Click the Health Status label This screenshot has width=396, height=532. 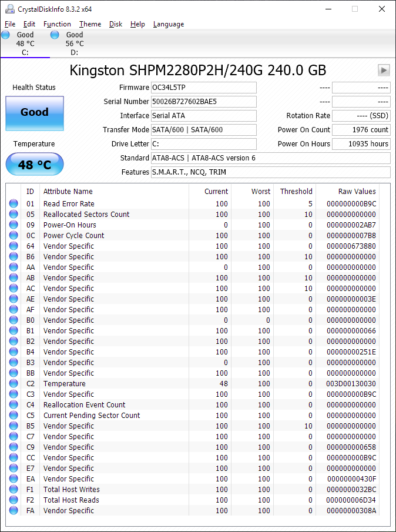coord(34,87)
